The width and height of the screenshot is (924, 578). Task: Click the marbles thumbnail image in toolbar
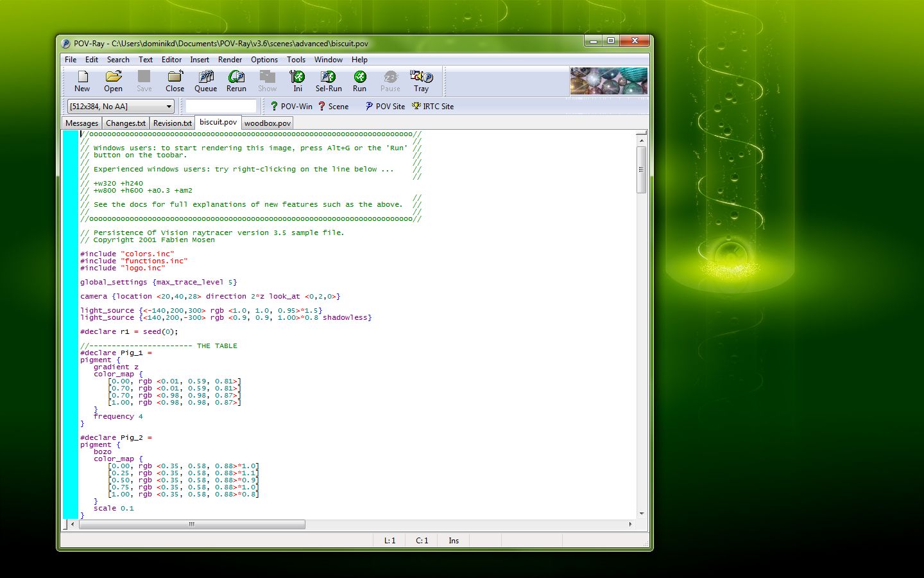coord(608,81)
